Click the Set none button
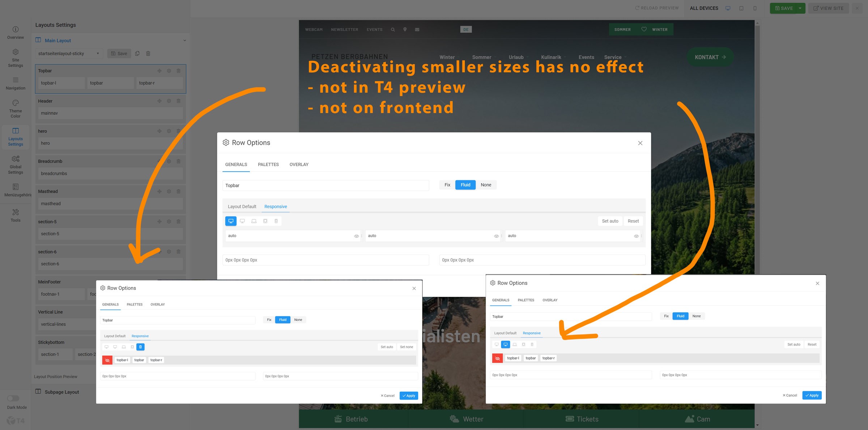The width and height of the screenshot is (868, 430). coord(406,347)
